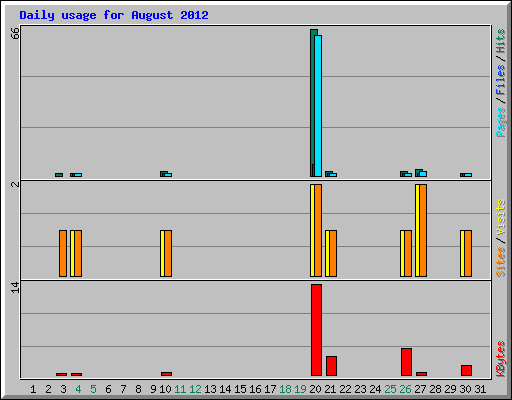Click the day label '4' on x-axis
512x400 pixels.
click(x=78, y=389)
